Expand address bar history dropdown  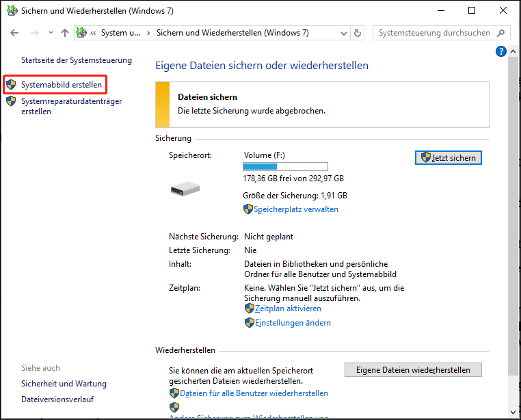coord(344,34)
